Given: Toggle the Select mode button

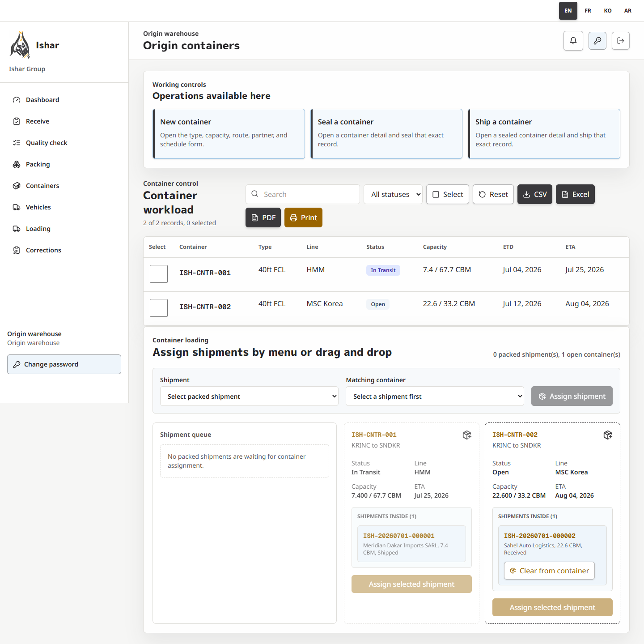Looking at the screenshot, I should [448, 194].
